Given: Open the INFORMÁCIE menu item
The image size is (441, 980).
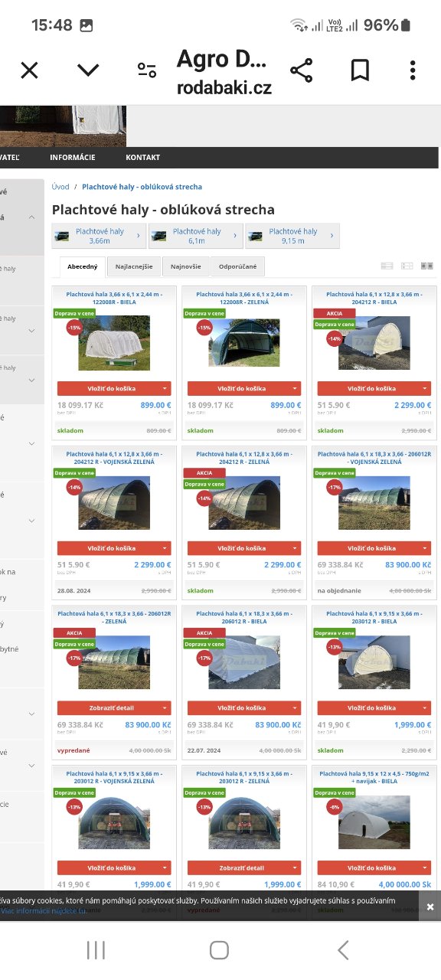Looking at the screenshot, I should pyautogui.click(x=73, y=157).
